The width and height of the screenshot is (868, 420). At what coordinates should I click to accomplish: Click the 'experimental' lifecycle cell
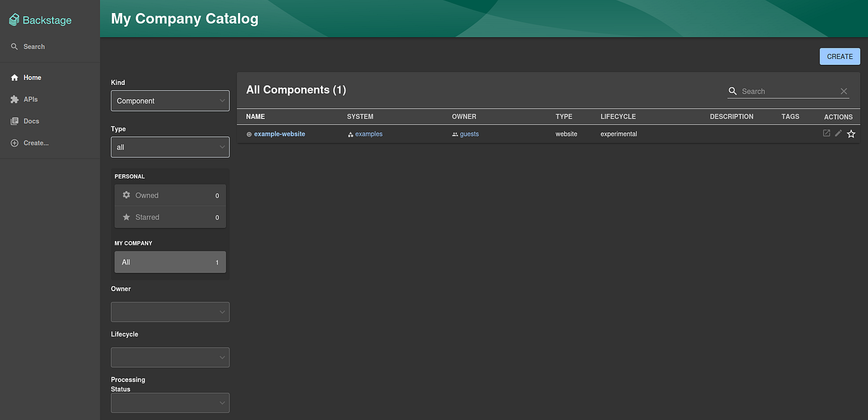(x=619, y=134)
